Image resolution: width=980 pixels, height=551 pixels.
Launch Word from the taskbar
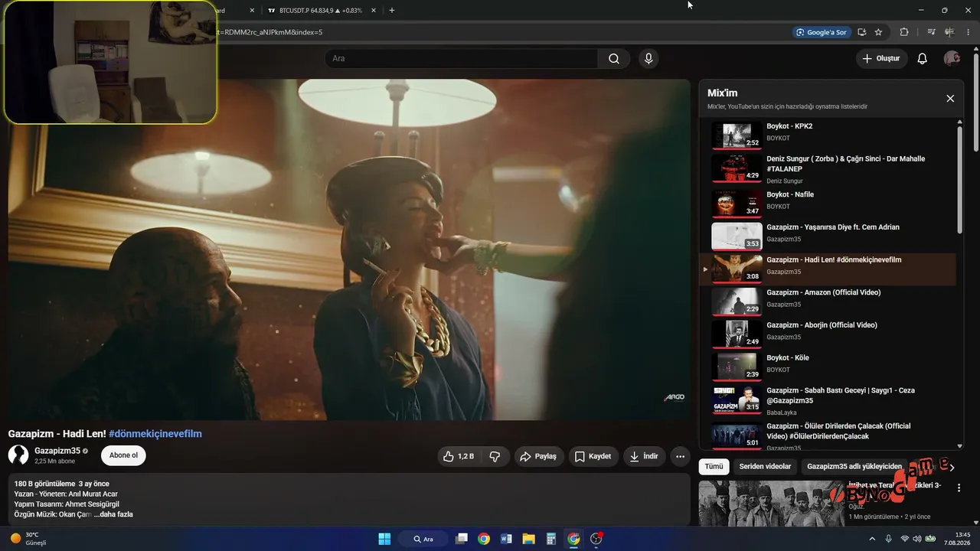(x=506, y=539)
